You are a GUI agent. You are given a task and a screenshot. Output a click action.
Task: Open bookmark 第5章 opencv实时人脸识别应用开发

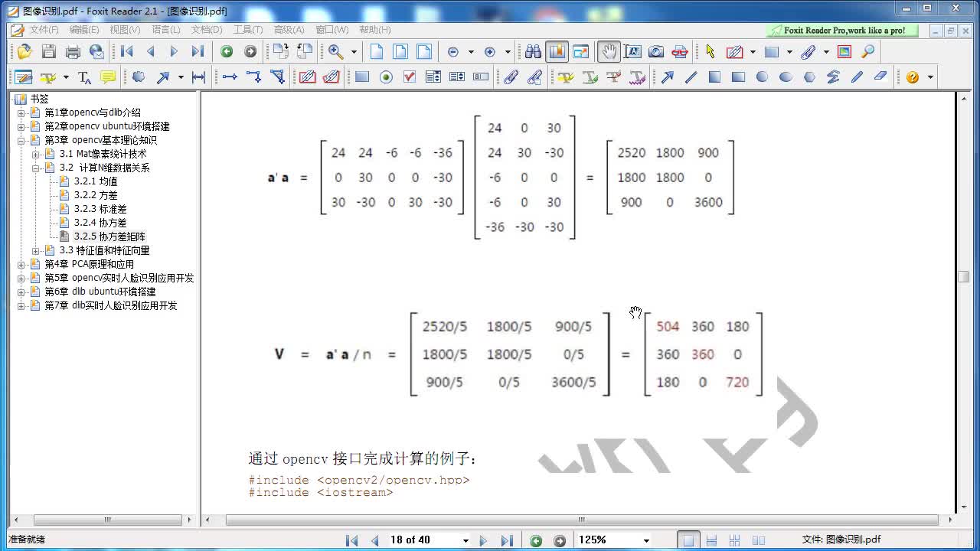119,278
